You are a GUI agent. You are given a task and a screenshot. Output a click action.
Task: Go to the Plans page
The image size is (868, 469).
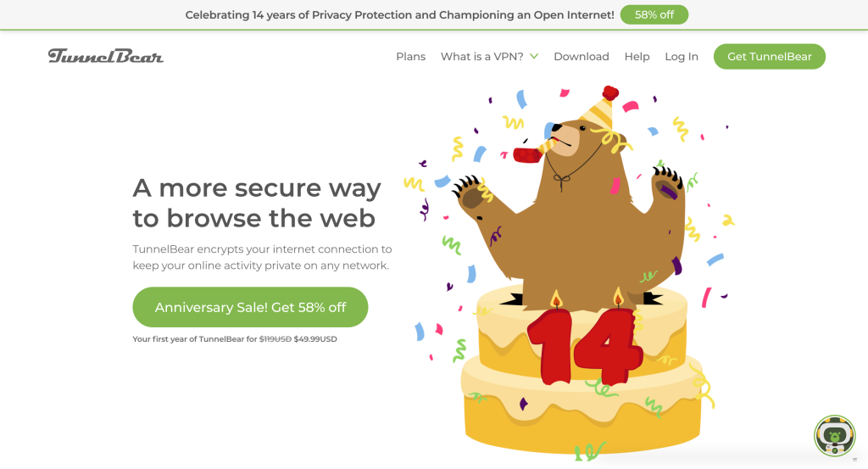tap(410, 57)
